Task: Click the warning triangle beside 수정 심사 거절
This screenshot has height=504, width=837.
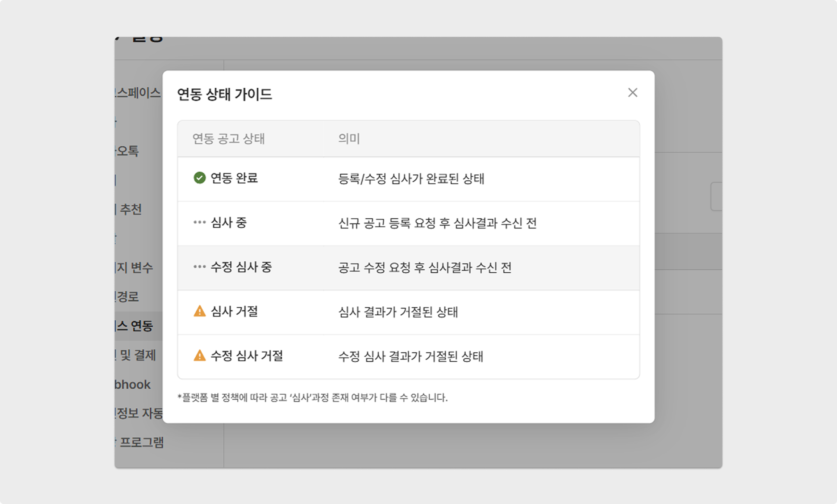Action: pos(199,356)
